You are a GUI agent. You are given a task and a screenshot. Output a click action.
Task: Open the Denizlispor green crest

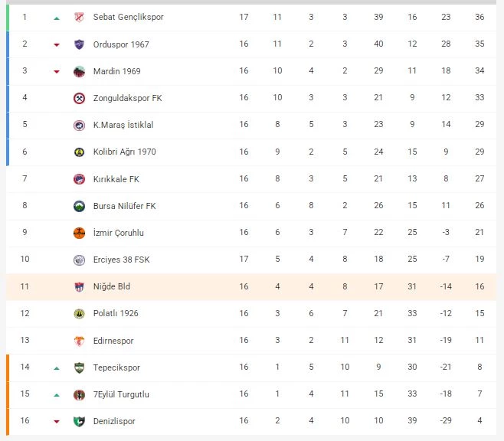pos(79,421)
